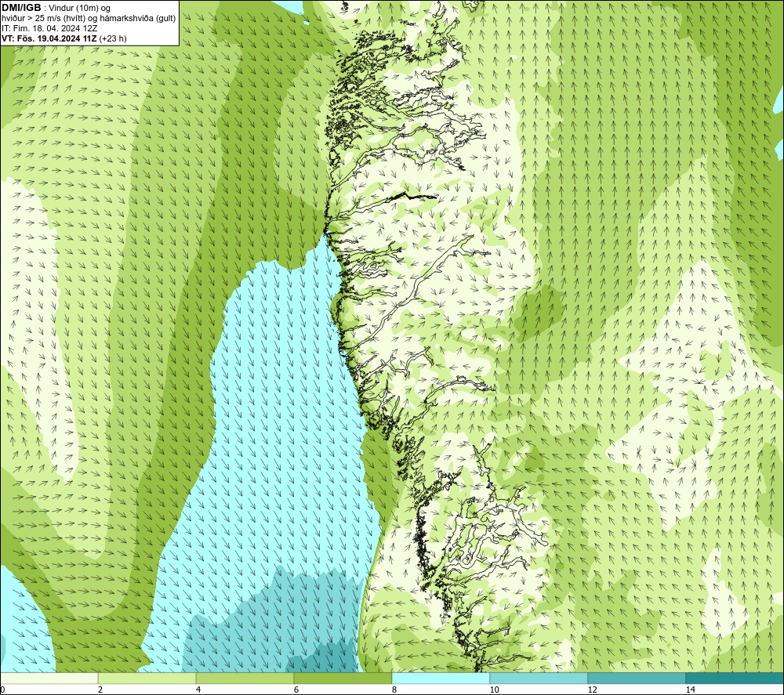Click the 6–8 m/s dark green band
Viewport: 784px width, 695px height.
[x=343, y=678]
